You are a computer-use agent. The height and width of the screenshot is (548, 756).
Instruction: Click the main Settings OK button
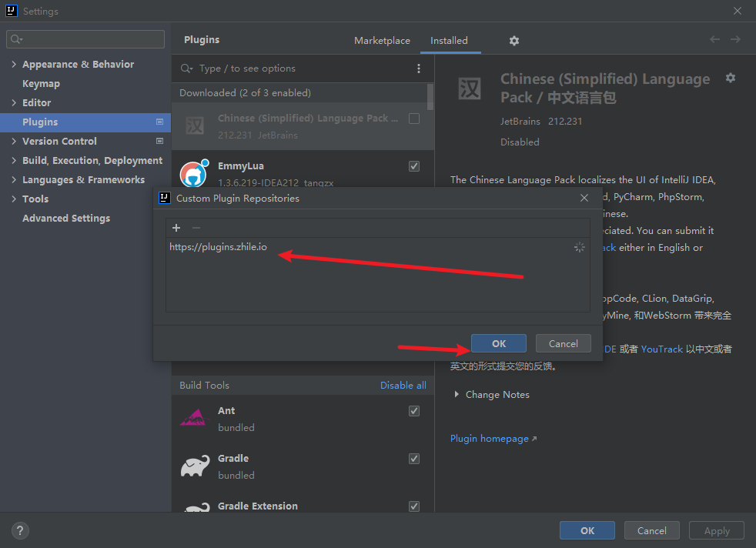click(x=587, y=530)
